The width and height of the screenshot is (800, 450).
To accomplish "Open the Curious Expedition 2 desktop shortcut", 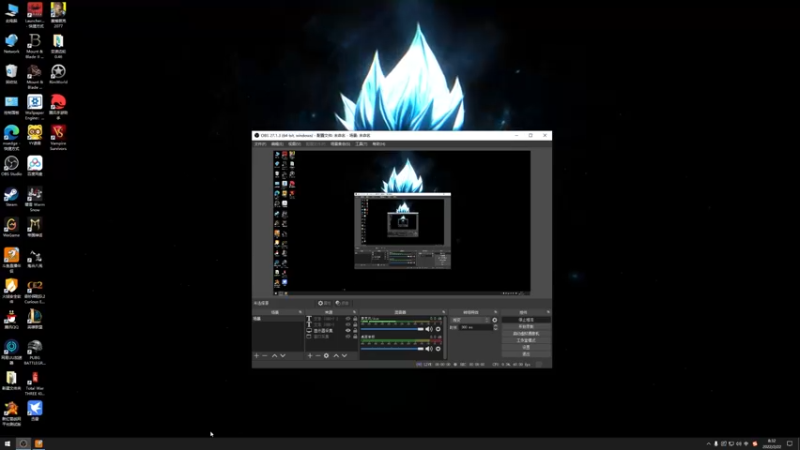I will (35, 291).
